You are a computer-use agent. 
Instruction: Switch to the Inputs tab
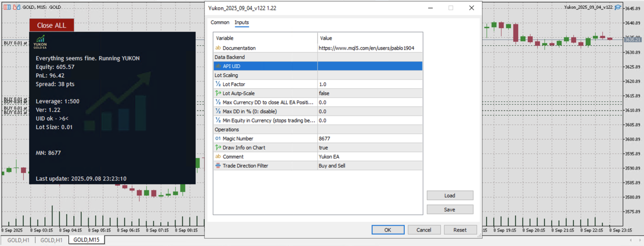tap(241, 22)
